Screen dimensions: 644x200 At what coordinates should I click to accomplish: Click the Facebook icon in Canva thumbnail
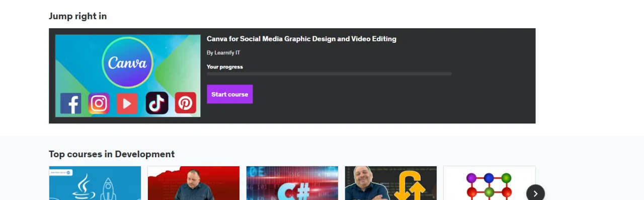coord(71,103)
